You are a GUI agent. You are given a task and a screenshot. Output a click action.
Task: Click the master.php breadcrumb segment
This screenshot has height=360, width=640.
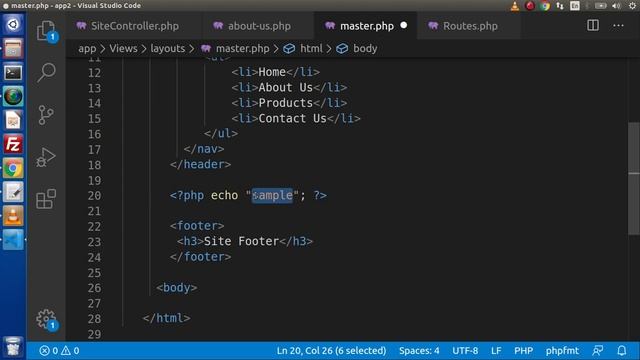(x=235, y=49)
